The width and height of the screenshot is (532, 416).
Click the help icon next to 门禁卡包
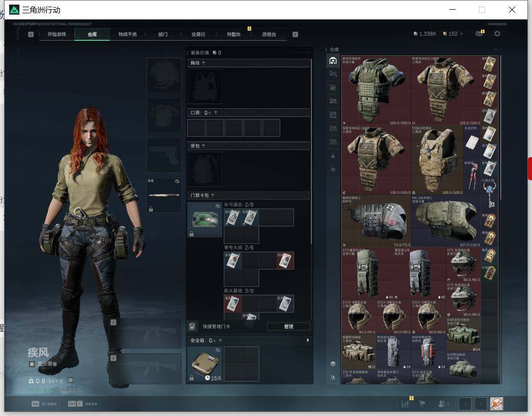[213, 195]
